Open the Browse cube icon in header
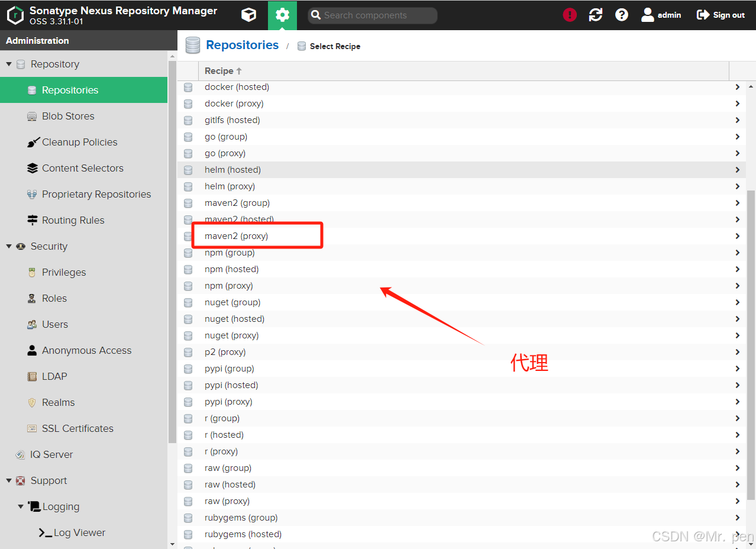 coord(249,15)
